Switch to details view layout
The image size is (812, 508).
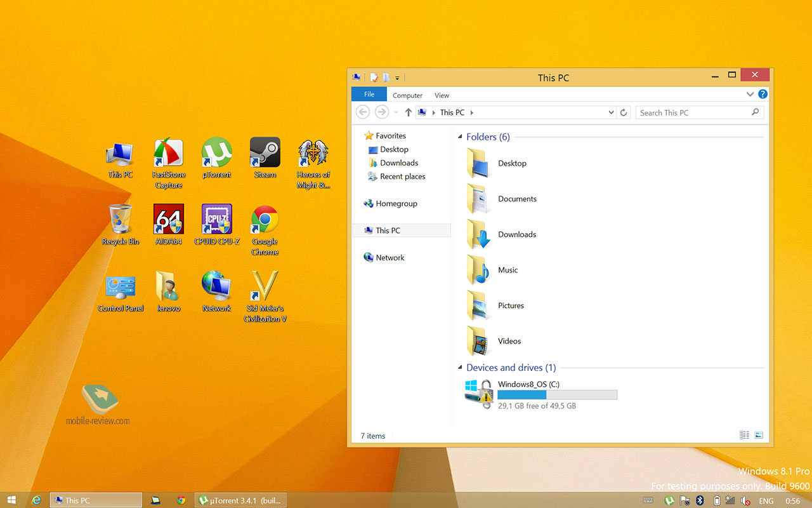coord(744,435)
